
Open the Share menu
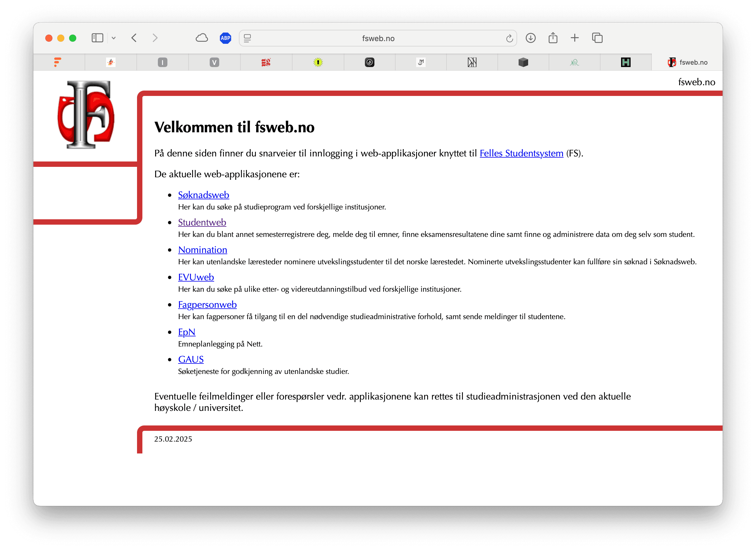pyautogui.click(x=553, y=38)
